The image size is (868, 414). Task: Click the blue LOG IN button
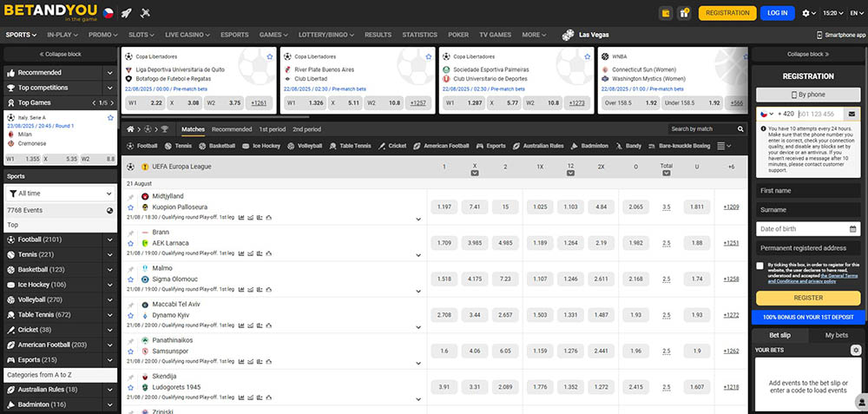click(776, 13)
